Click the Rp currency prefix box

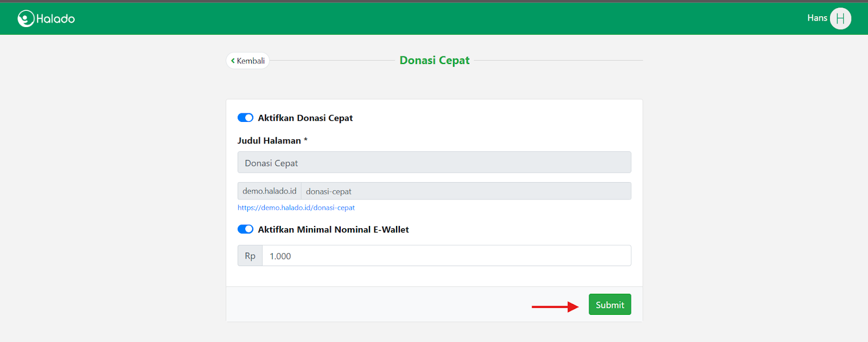250,256
